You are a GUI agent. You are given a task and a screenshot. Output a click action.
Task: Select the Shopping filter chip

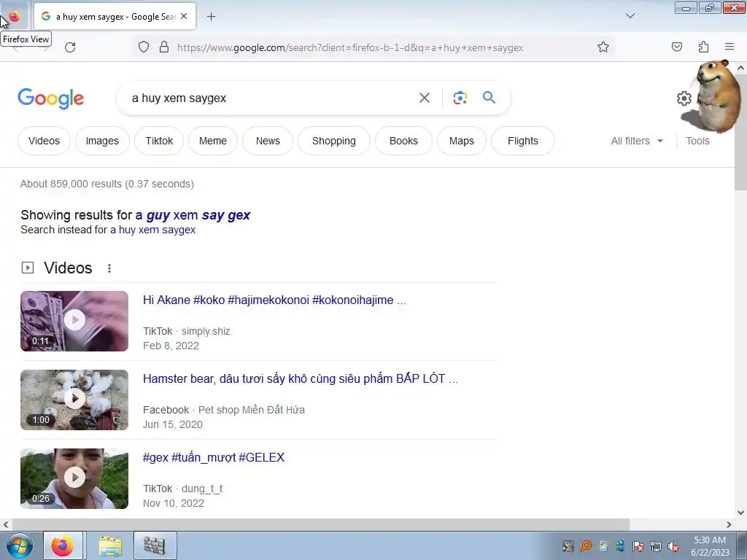(334, 141)
